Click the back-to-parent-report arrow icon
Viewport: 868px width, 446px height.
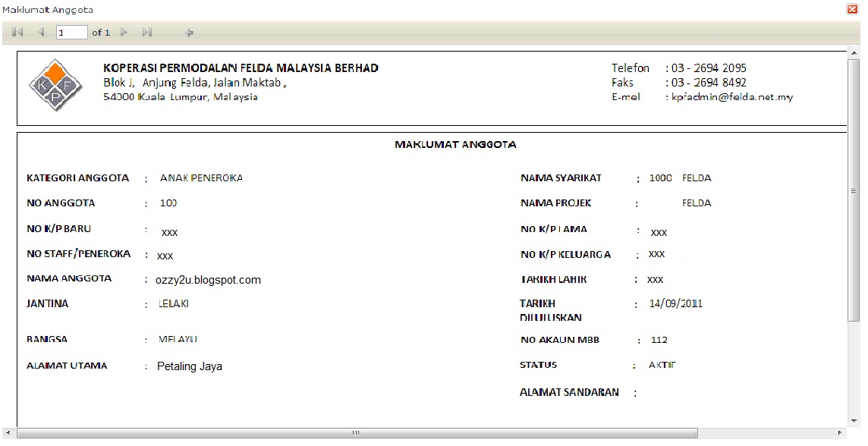(190, 33)
